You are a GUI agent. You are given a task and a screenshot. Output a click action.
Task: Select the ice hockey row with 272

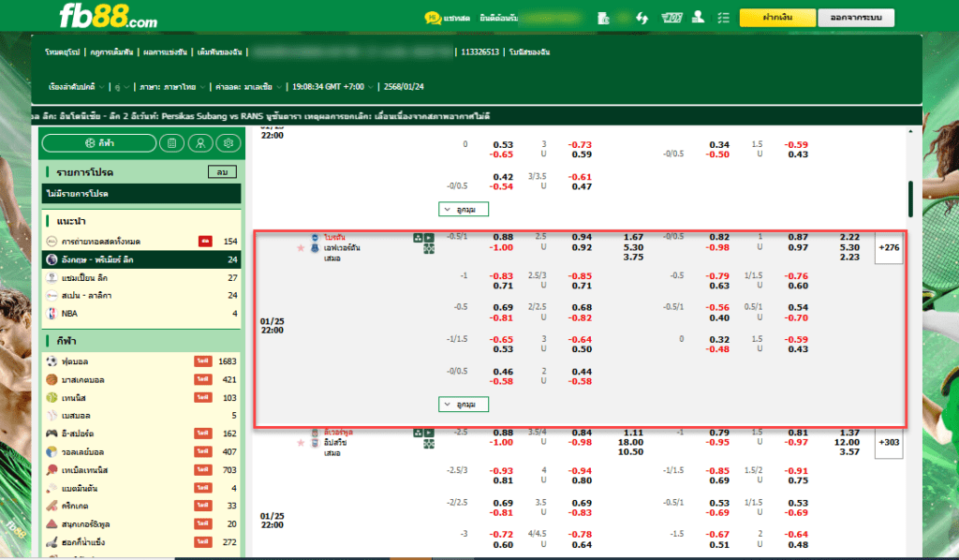click(141, 541)
